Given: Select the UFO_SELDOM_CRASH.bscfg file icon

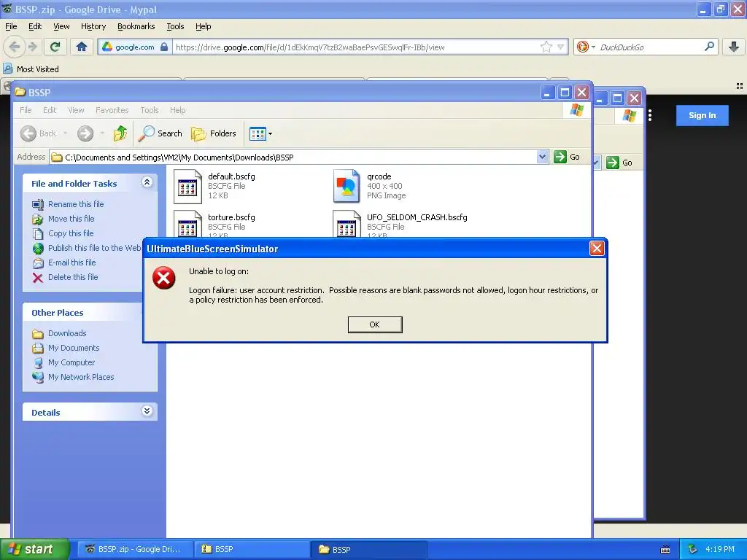Looking at the screenshot, I should click(x=347, y=224).
